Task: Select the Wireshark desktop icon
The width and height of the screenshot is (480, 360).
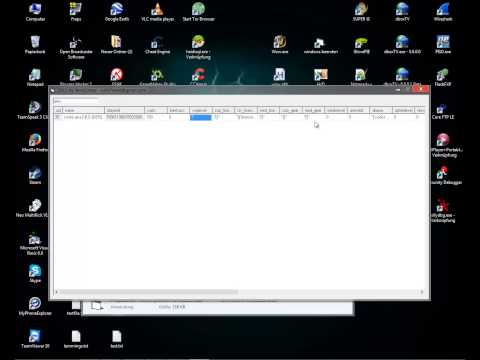Action: [x=443, y=12]
